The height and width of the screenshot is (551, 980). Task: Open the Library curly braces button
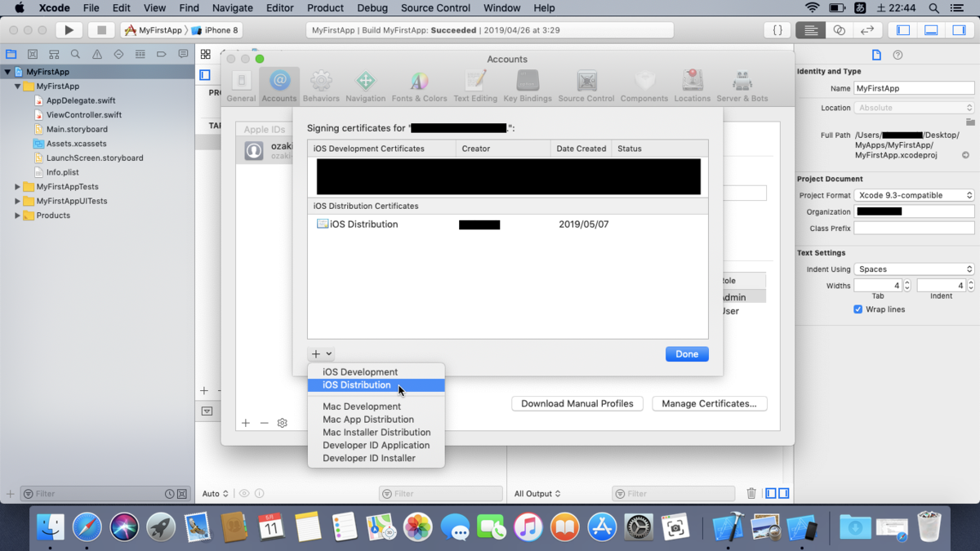[777, 30]
